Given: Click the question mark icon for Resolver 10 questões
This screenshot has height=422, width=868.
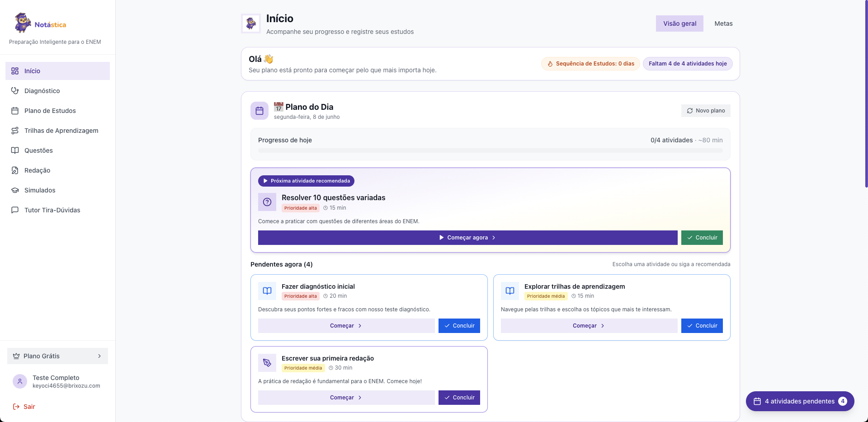Looking at the screenshot, I should 267,202.
